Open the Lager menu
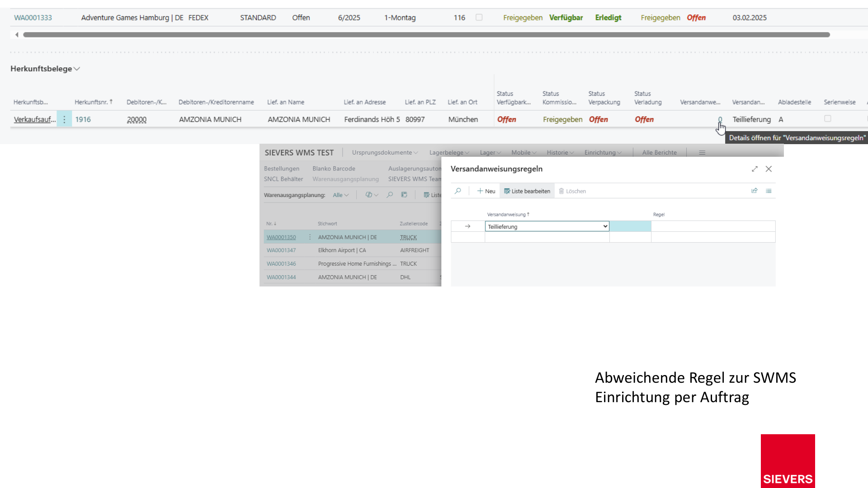 point(491,153)
